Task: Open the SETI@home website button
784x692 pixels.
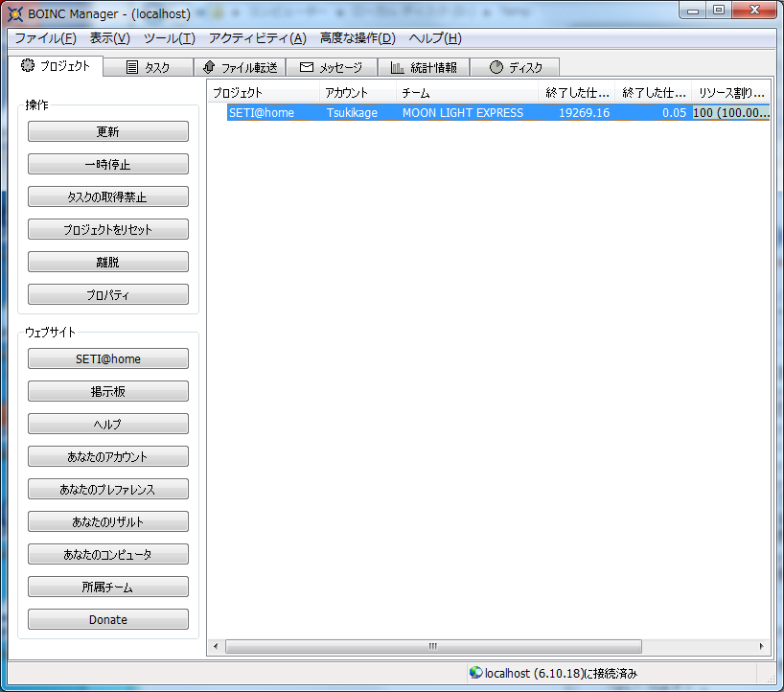Action: click(108, 358)
